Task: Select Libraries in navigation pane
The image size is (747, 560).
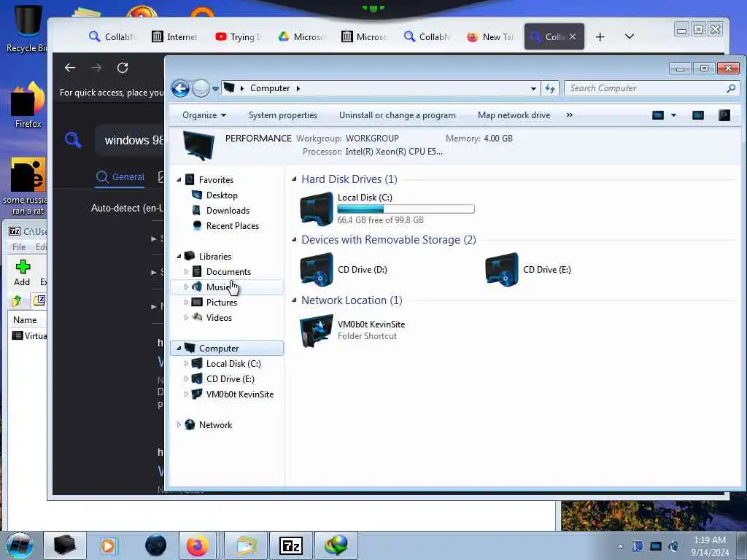Action: coord(215,256)
